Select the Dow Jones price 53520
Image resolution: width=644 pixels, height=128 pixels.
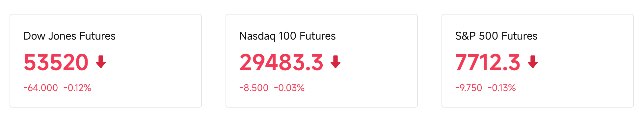point(56,62)
